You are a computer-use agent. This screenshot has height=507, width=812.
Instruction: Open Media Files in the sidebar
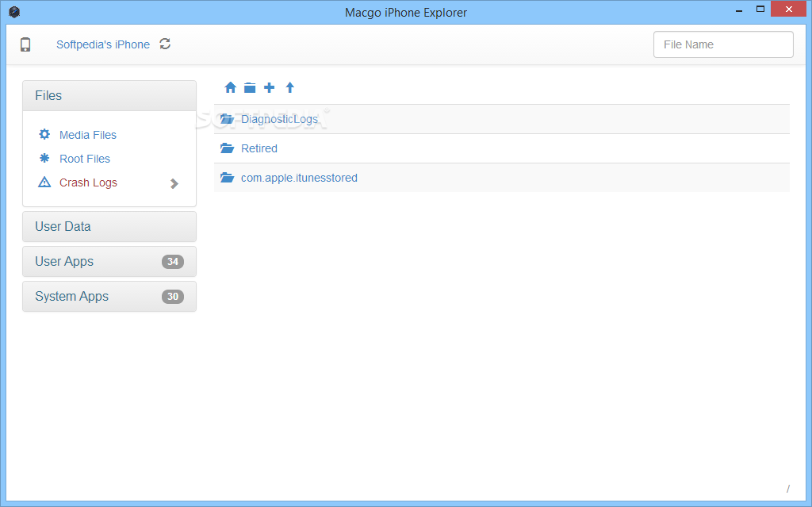pyautogui.click(x=88, y=135)
